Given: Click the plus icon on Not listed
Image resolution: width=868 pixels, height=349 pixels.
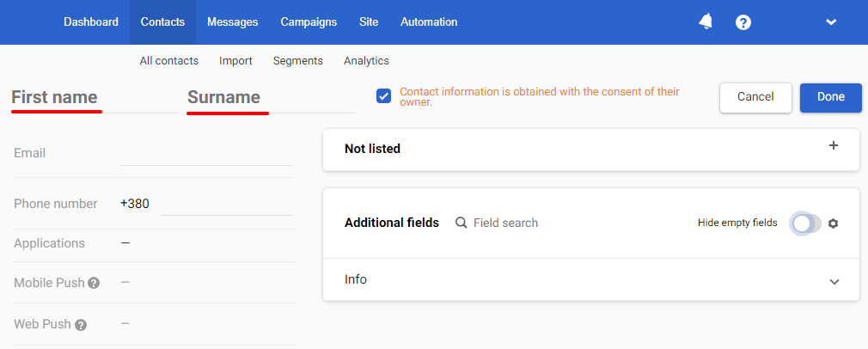Looking at the screenshot, I should click(x=833, y=146).
